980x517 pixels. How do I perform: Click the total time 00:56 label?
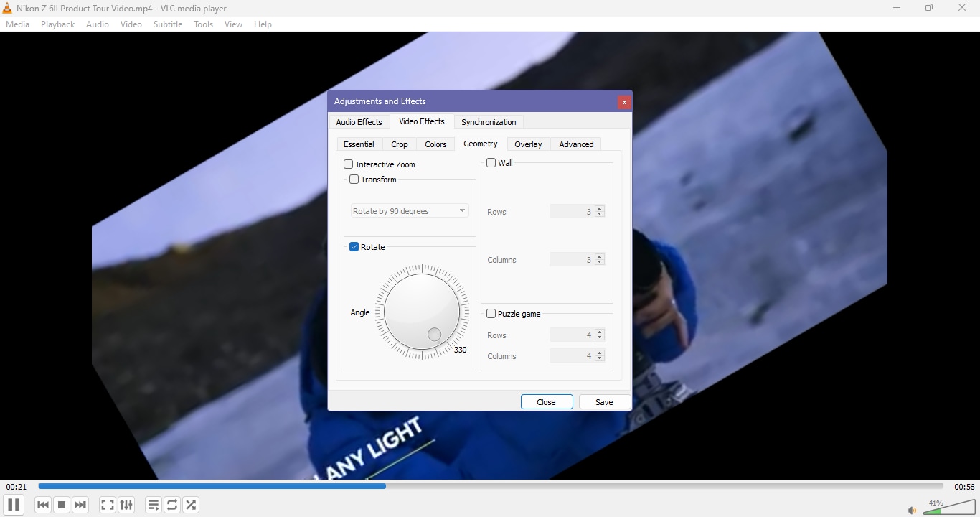(x=964, y=488)
